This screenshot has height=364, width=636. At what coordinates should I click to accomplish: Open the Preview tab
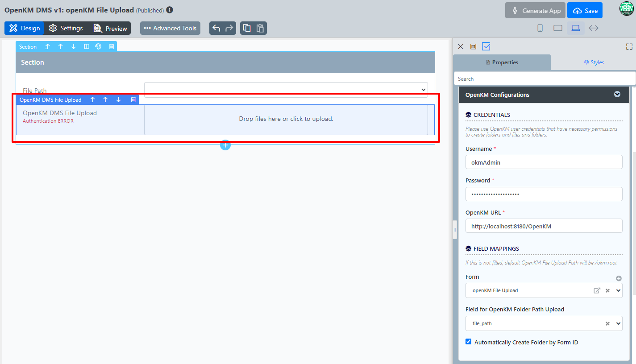[x=110, y=28]
